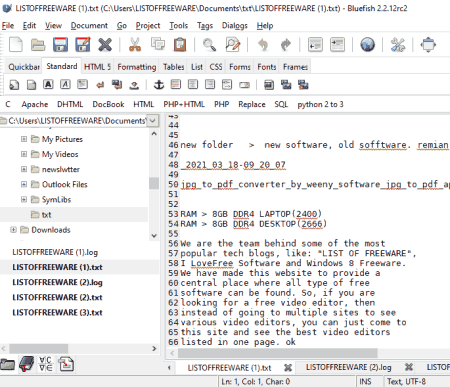Preview in browser with globe icon
This screenshot has width=450, height=387.
click(367, 45)
